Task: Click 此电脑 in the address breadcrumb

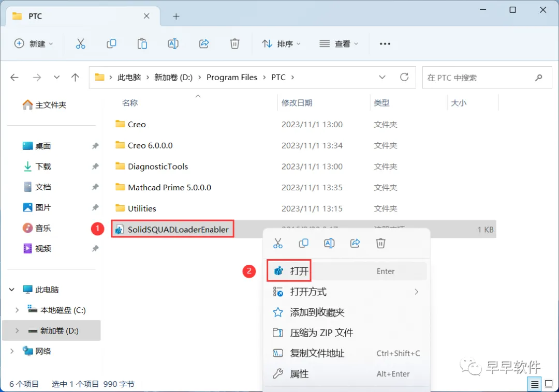Action: click(129, 77)
